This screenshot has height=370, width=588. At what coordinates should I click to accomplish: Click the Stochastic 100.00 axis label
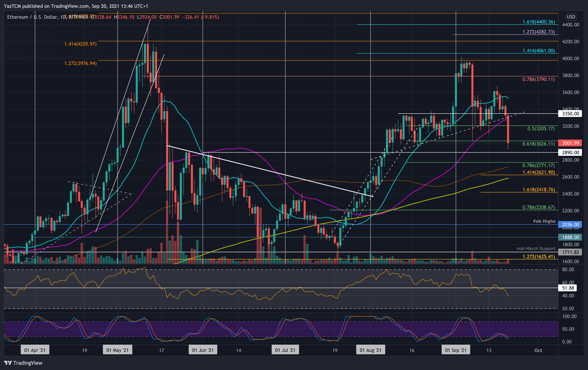(569, 316)
